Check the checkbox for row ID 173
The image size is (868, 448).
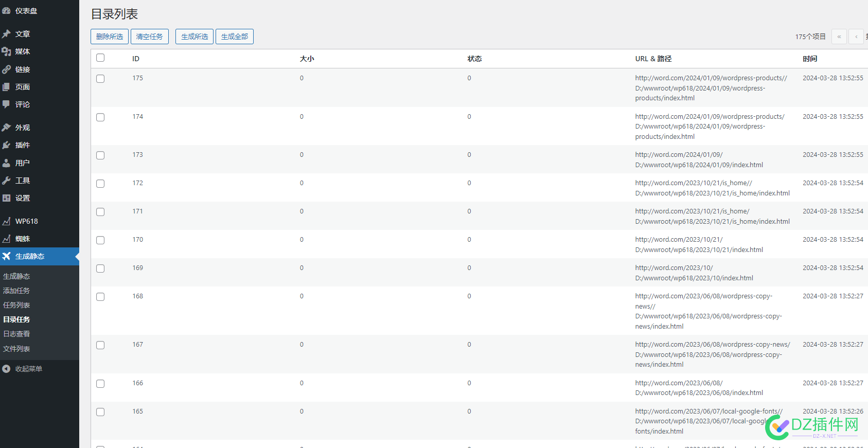[100, 155]
